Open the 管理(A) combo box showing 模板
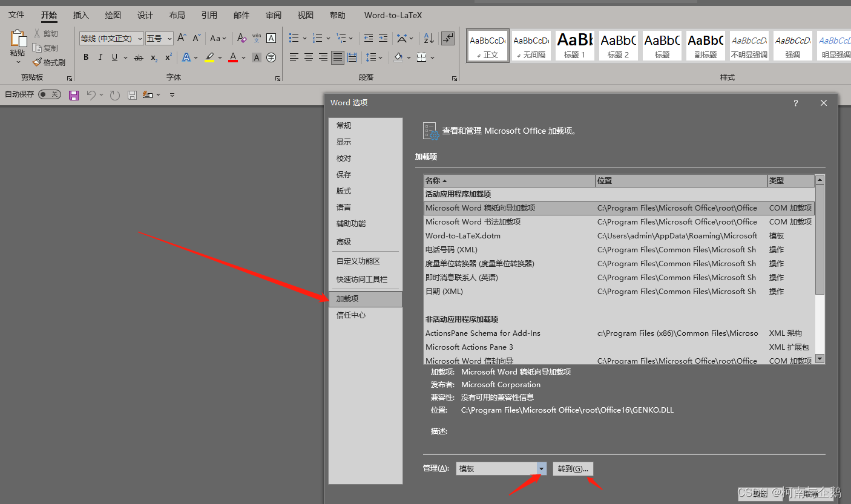Viewport: 851px width, 504px height. (x=501, y=468)
